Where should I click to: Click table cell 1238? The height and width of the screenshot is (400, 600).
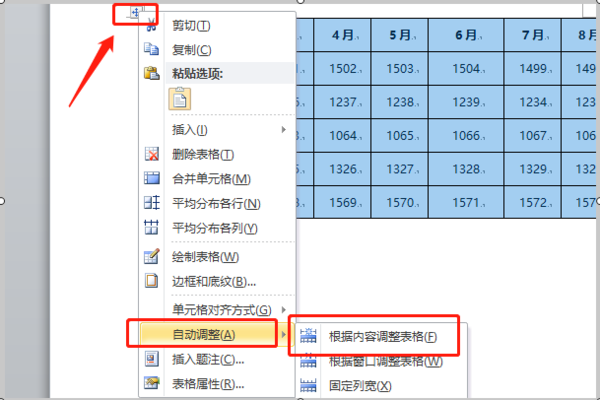[x=399, y=102]
